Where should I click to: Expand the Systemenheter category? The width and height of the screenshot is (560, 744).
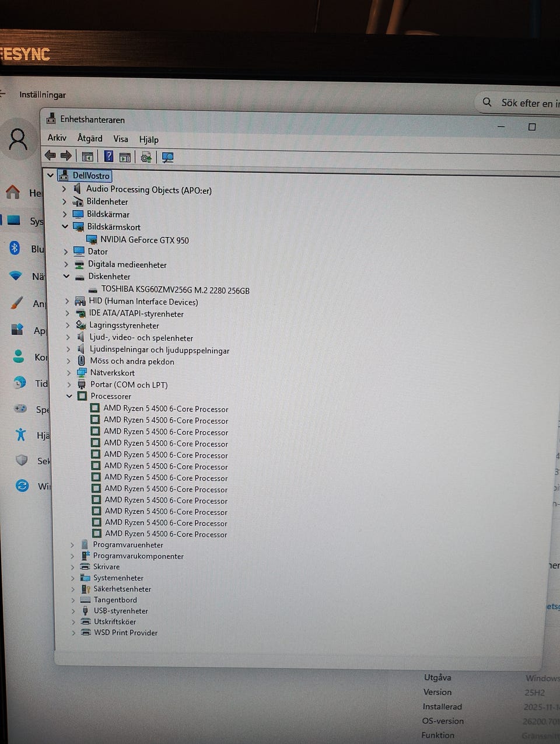[x=73, y=578]
